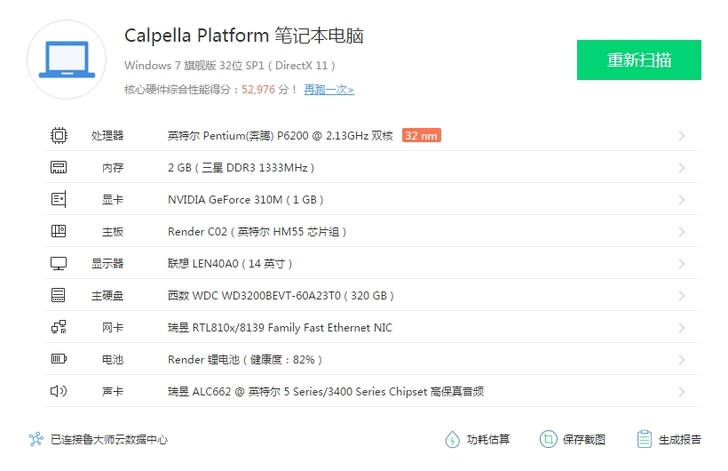The width and height of the screenshot is (728, 471).
Task: Click the 处理器 label
Action: tap(107, 136)
